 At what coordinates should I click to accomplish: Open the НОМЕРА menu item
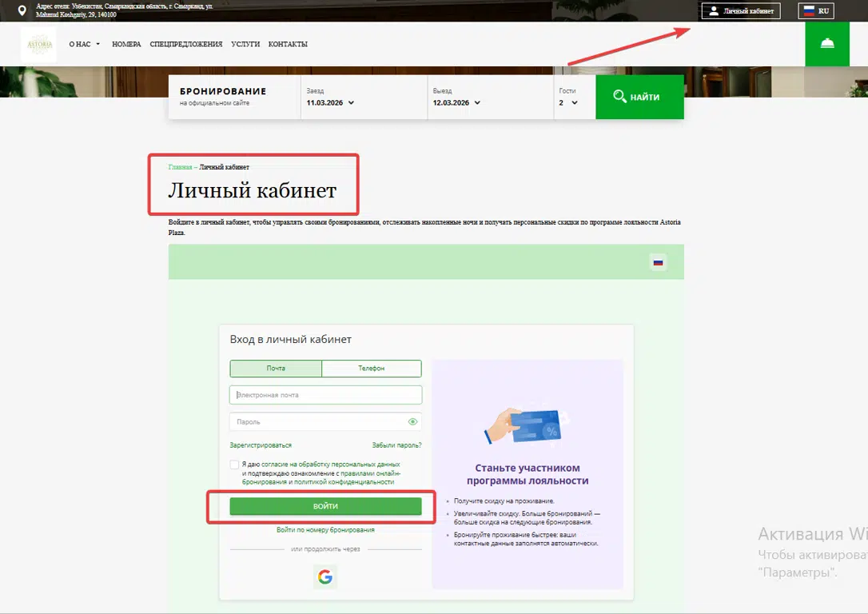coord(126,45)
